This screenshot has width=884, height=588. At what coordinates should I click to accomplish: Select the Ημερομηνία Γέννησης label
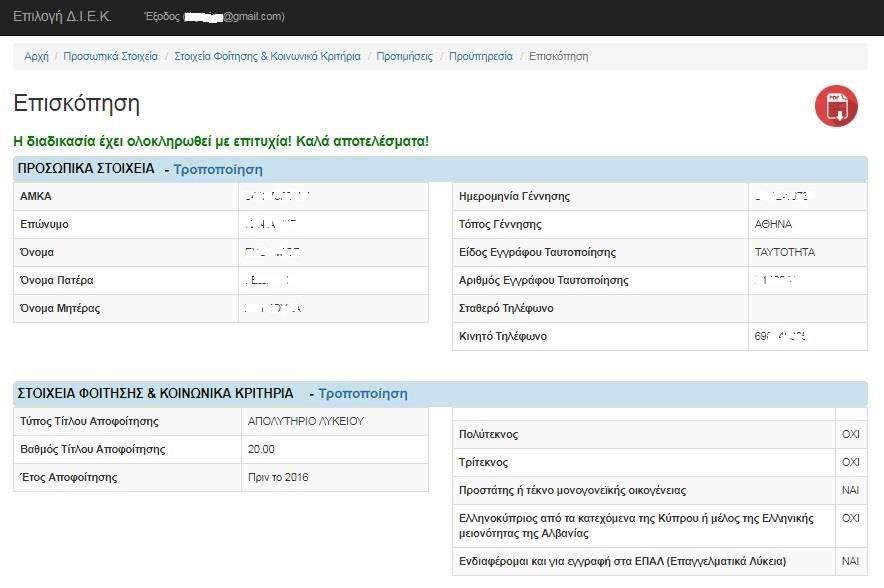pos(514,196)
